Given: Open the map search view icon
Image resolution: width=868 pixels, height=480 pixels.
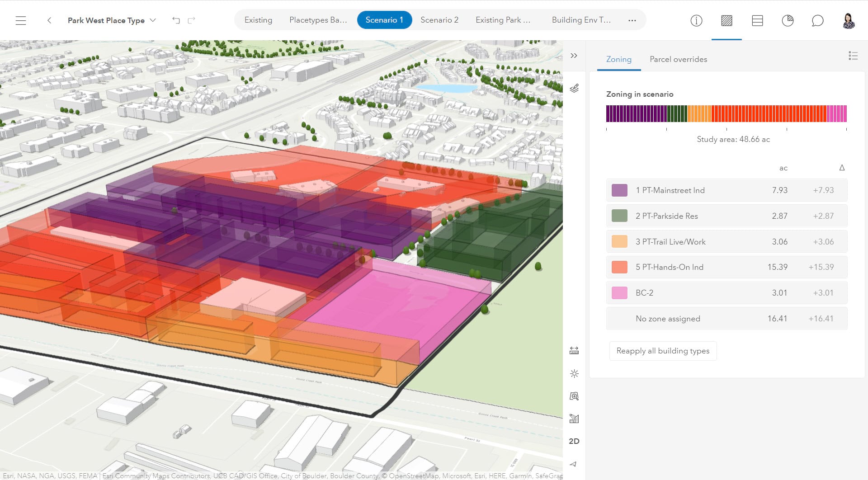Looking at the screenshot, I should 574,396.
